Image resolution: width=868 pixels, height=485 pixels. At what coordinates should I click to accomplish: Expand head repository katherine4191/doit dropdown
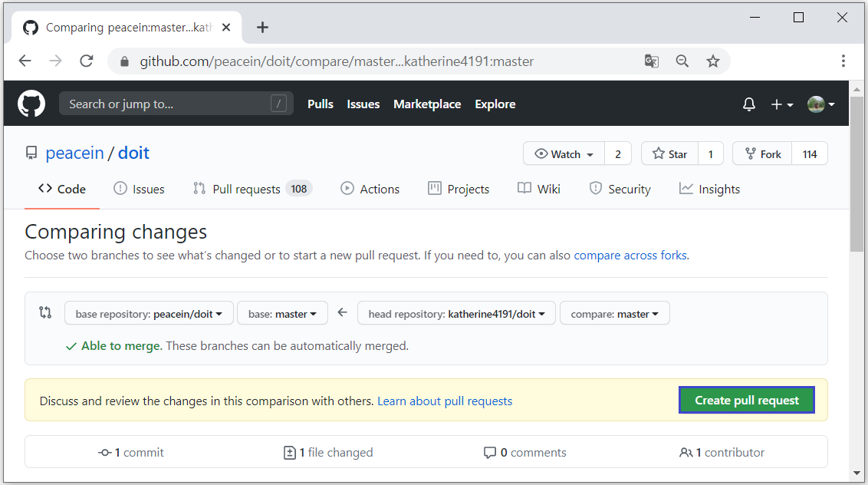point(456,314)
